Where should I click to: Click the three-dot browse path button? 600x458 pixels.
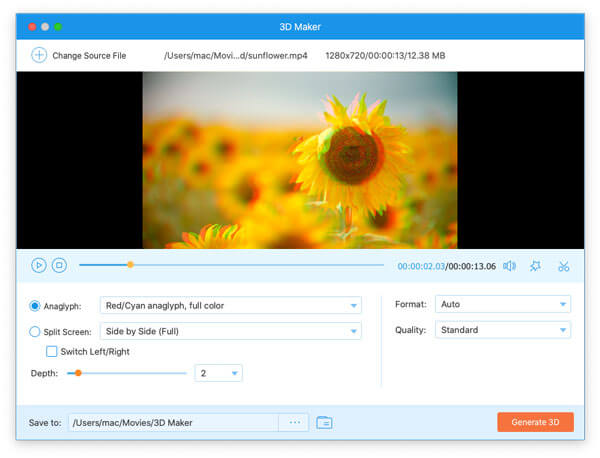pyautogui.click(x=295, y=422)
